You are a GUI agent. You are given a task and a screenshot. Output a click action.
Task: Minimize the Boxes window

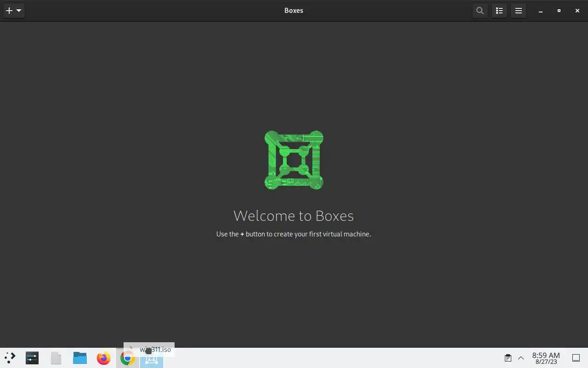(x=541, y=11)
